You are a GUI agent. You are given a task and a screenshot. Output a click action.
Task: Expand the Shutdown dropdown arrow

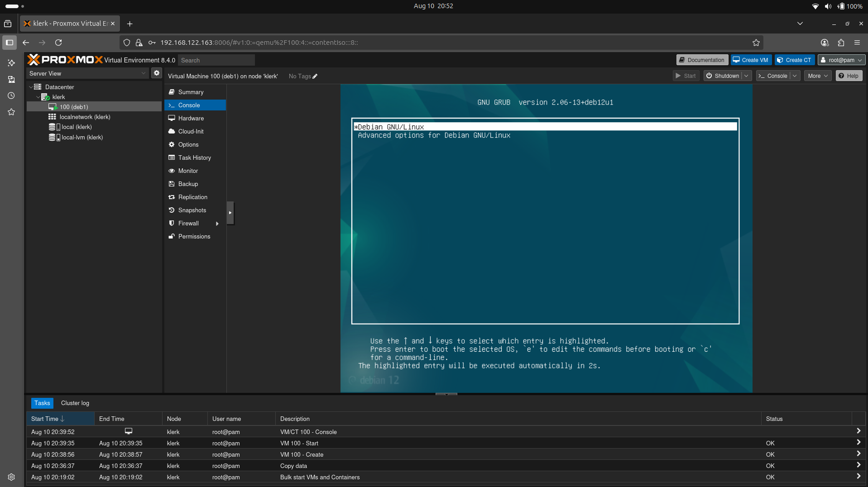tap(747, 76)
